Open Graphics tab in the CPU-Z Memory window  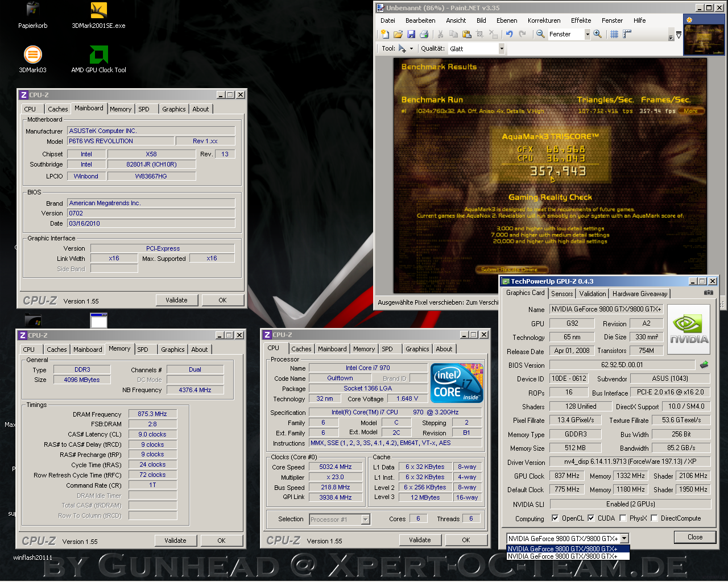click(173, 350)
